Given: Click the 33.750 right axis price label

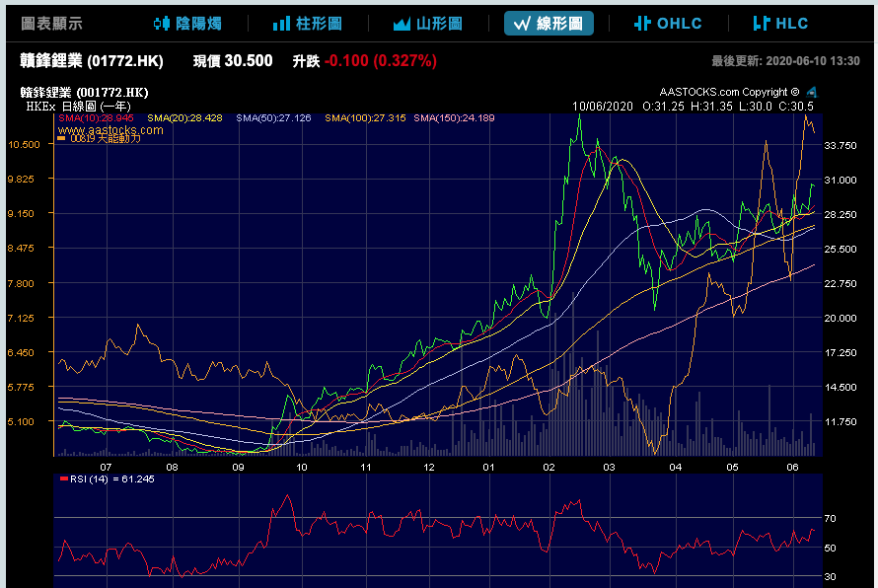Looking at the screenshot, I should pos(840,146).
